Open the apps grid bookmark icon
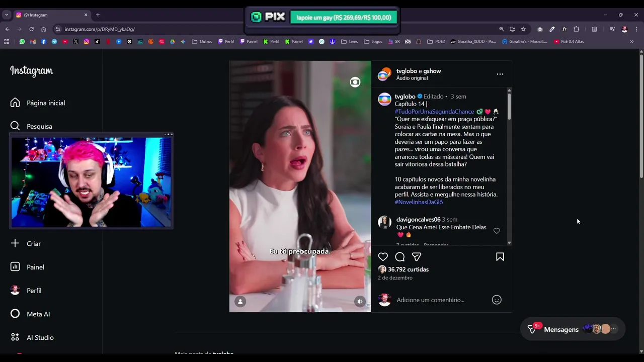 [7, 42]
